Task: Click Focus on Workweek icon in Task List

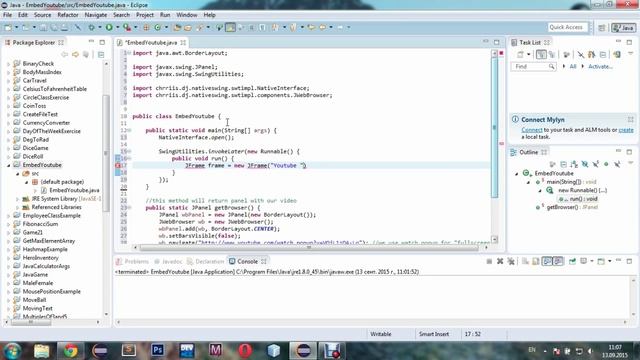Action: (566, 54)
